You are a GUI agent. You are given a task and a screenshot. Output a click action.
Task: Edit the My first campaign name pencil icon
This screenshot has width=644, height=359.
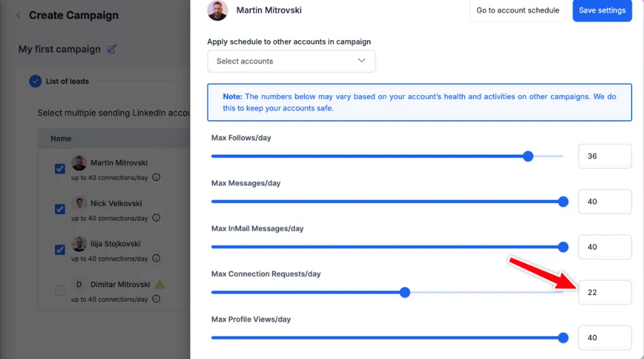pyautogui.click(x=111, y=49)
